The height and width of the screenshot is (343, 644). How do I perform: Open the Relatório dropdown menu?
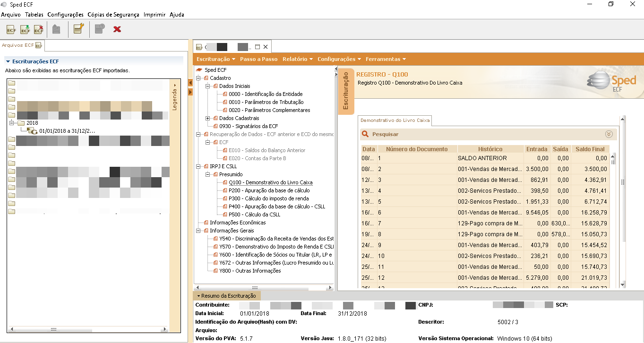point(298,59)
